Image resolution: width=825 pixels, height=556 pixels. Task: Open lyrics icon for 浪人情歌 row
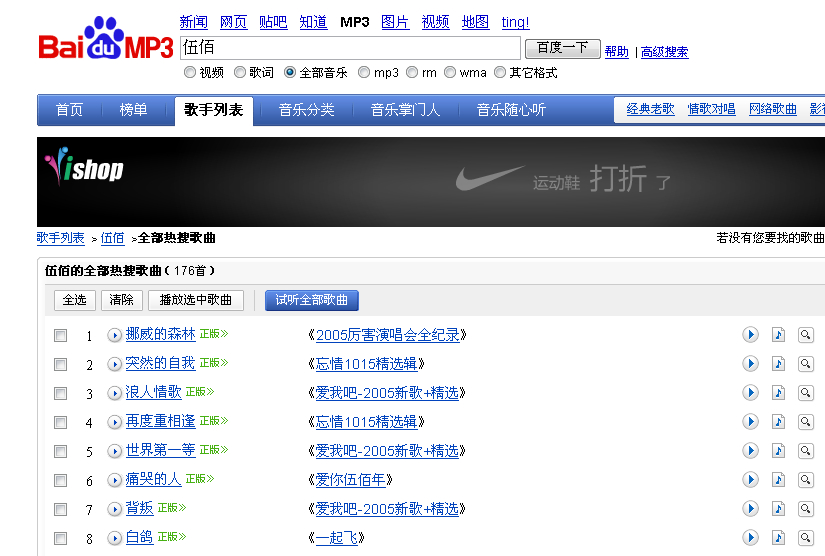778,392
